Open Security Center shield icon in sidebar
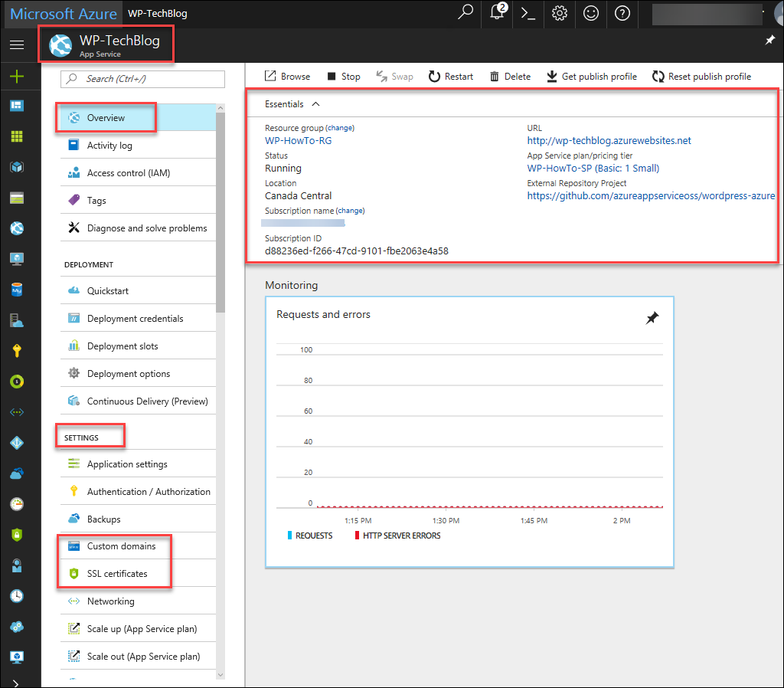Screen dimensions: 784x688 click(x=17, y=535)
